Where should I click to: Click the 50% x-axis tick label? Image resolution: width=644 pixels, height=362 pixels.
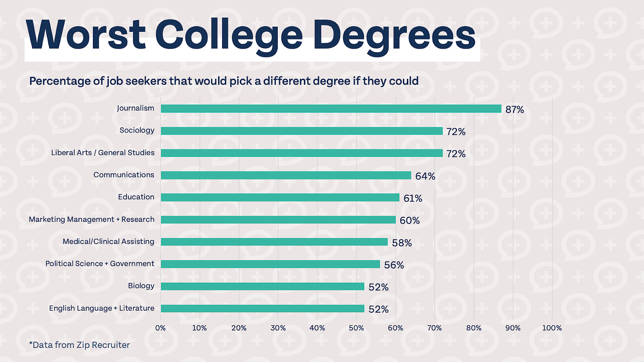click(x=356, y=328)
